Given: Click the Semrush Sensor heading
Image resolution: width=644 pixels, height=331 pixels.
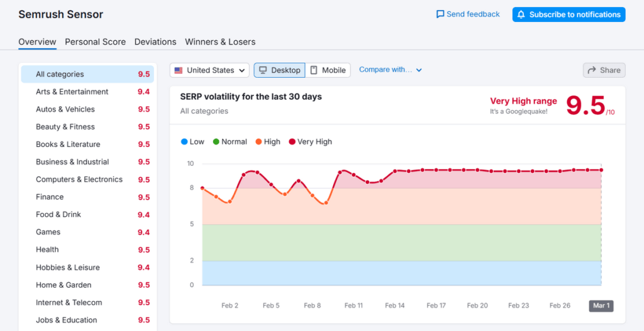Looking at the screenshot, I should [x=61, y=14].
